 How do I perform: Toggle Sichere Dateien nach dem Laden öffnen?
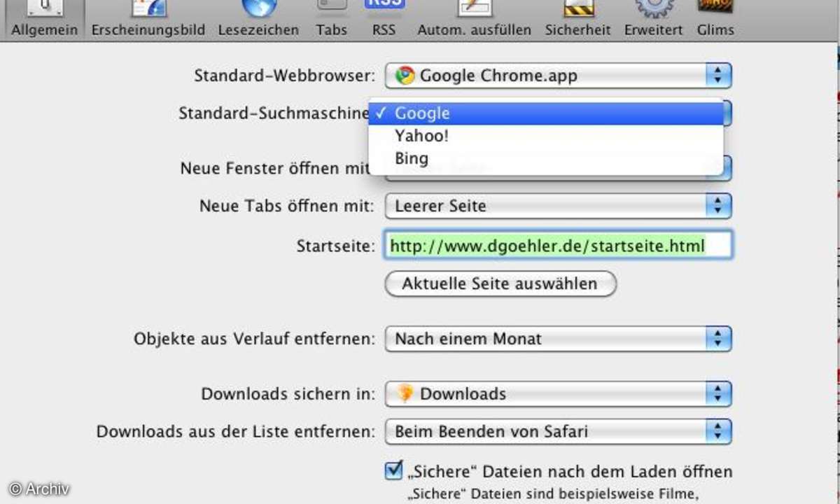click(x=394, y=470)
